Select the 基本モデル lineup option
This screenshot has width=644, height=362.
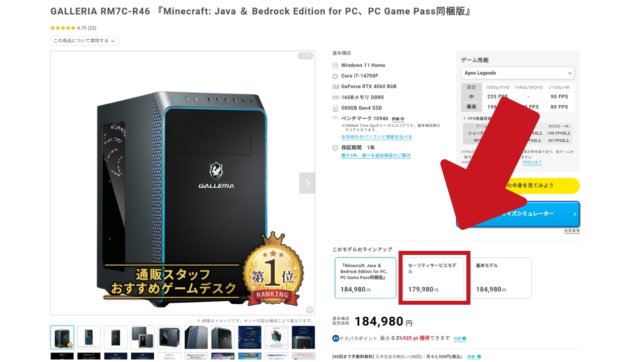pos(501,278)
